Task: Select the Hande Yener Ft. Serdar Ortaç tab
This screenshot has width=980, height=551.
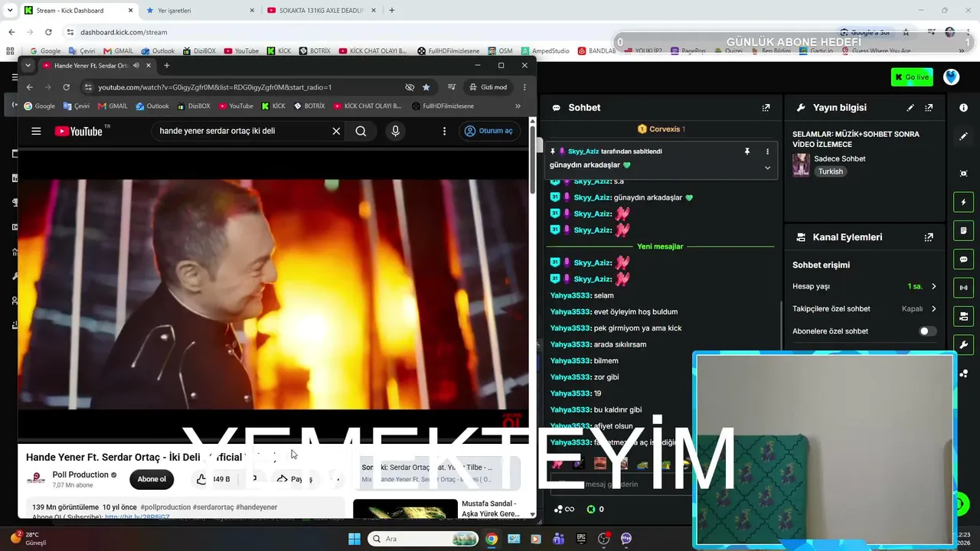Action: 96,66
